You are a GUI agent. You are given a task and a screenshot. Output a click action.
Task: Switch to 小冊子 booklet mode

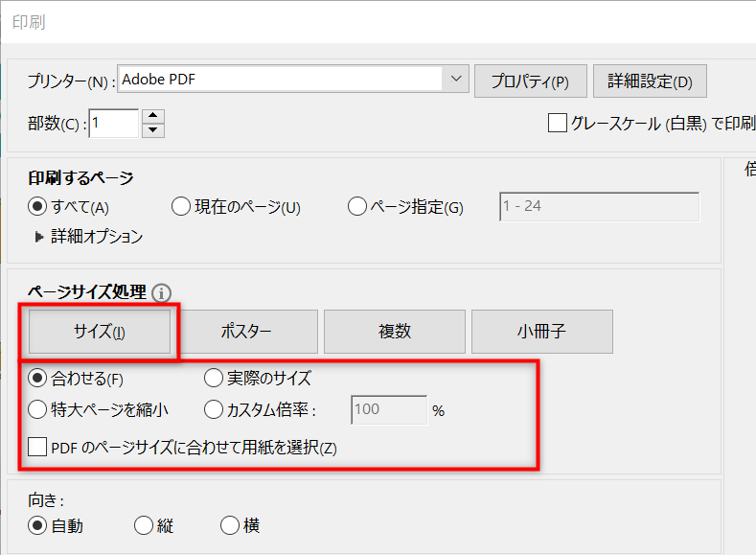[x=541, y=332]
